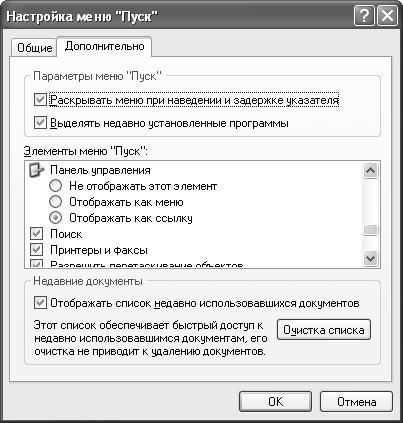403x423 pixels.
Task: Click the scroll up arrow in elements list
Action: pos(370,171)
